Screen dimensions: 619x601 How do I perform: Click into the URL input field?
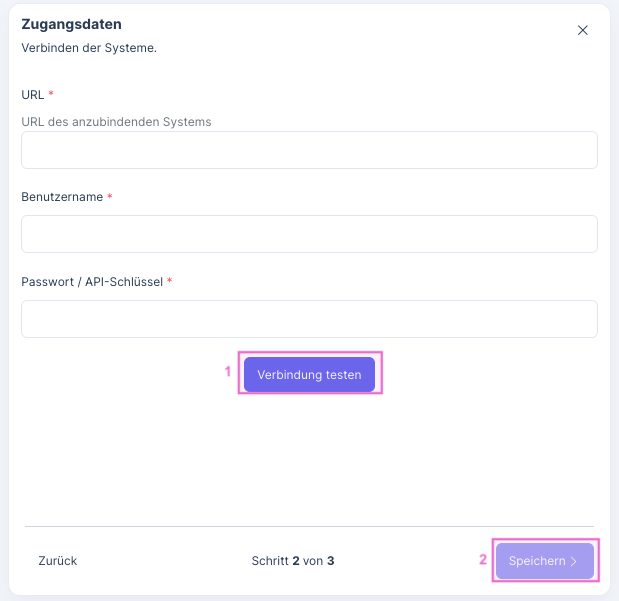point(309,150)
